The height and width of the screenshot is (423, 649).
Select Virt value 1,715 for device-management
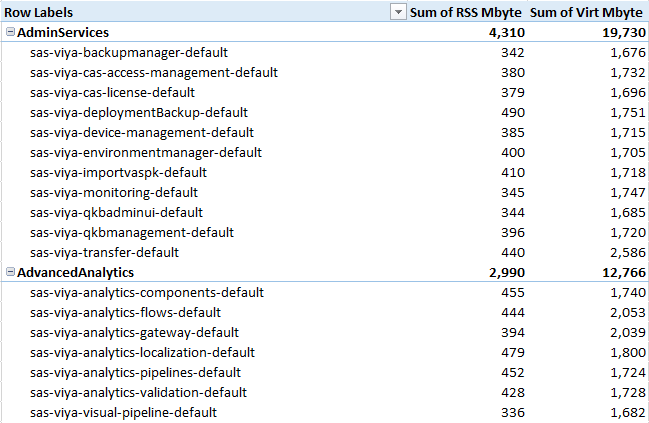coord(628,133)
